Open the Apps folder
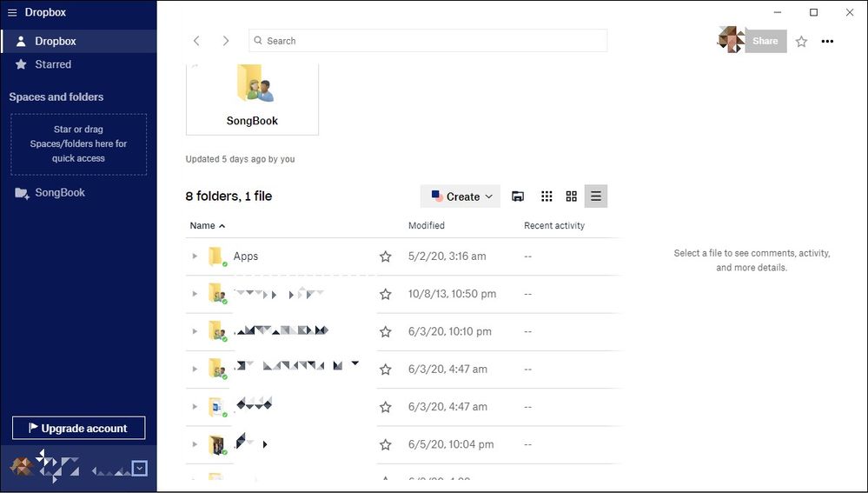Viewport: 868px width, 493px height. [x=246, y=256]
